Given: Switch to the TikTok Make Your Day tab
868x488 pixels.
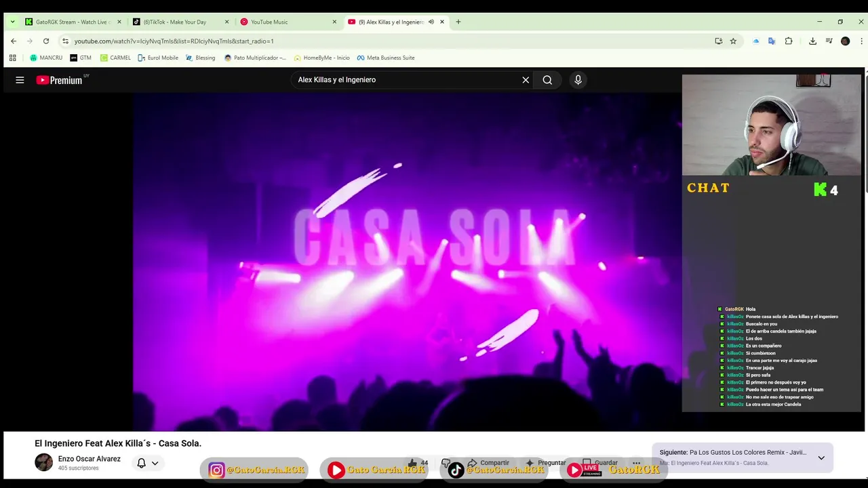Looking at the screenshot, I should pyautogui.click(x=180, y=22).
